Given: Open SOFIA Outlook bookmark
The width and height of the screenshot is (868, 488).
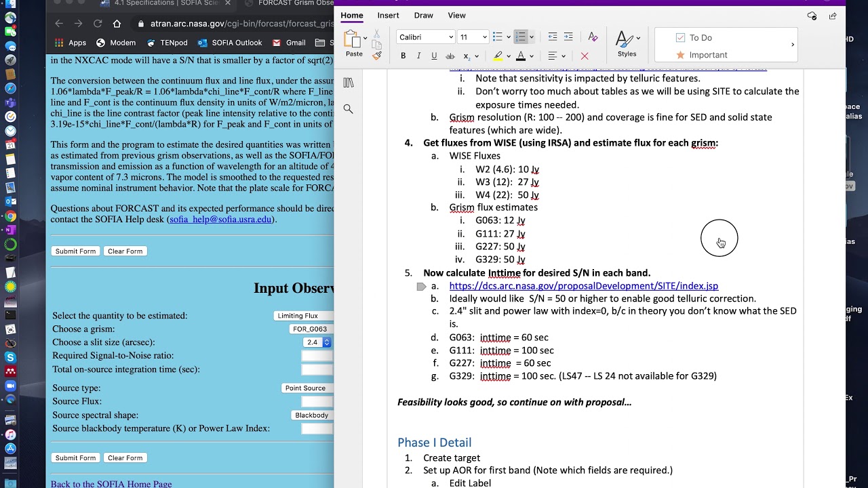Looking at the screenshot, I should tap(230, 43).
